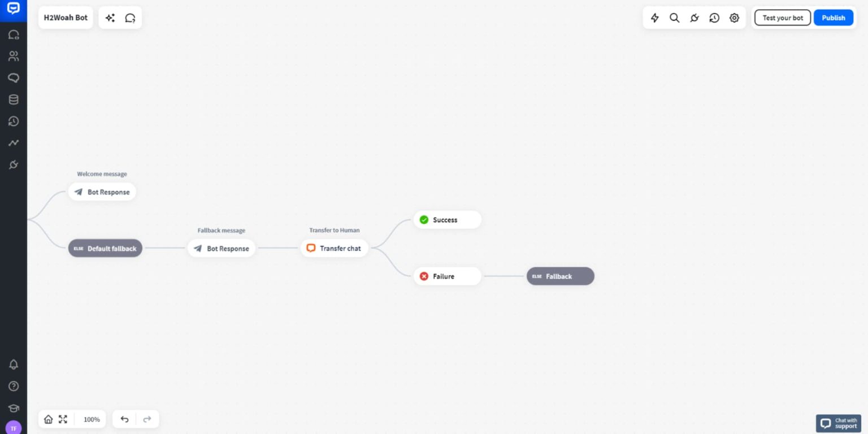Open the Archives section in the sidebar

14,121
